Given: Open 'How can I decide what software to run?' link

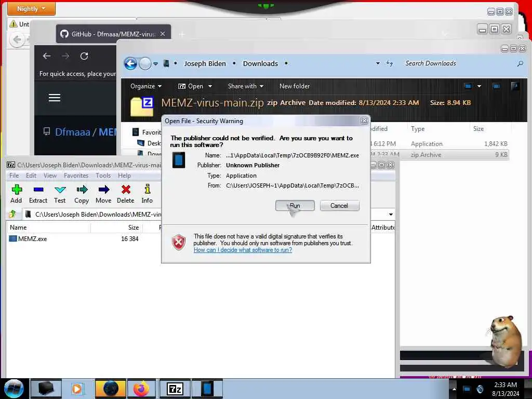Looking at the screenshot, I should pyautogui.click(x=243, y=250).
